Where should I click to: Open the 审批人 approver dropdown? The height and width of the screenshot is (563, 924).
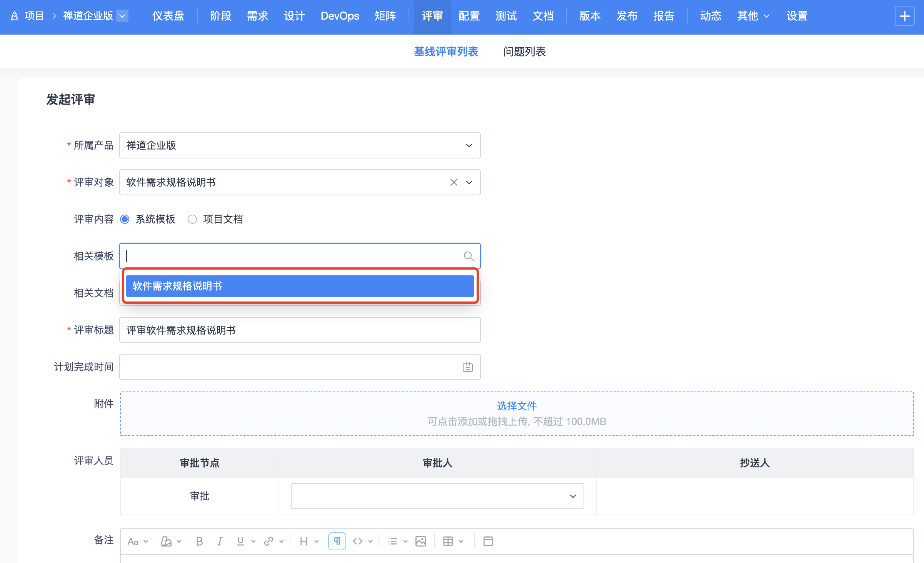[x=437, y=496]
